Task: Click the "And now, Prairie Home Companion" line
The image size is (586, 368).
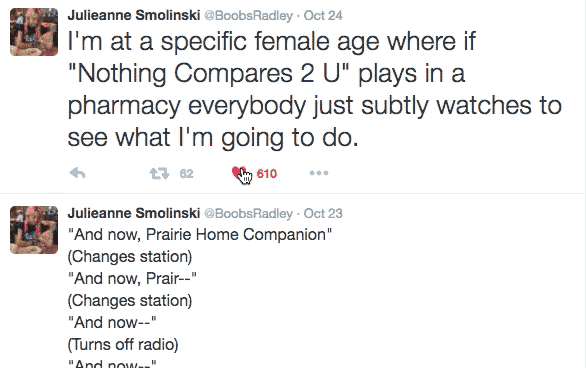Action: (200, 235)
